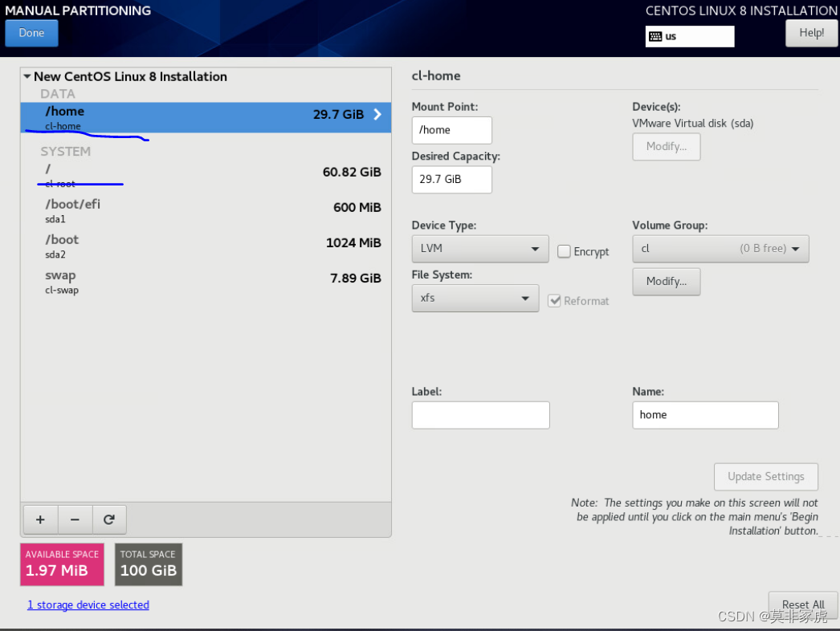This screenshot has height=631, width=840.
Task: Click the Label input field
Action: [x=480, y=415]
